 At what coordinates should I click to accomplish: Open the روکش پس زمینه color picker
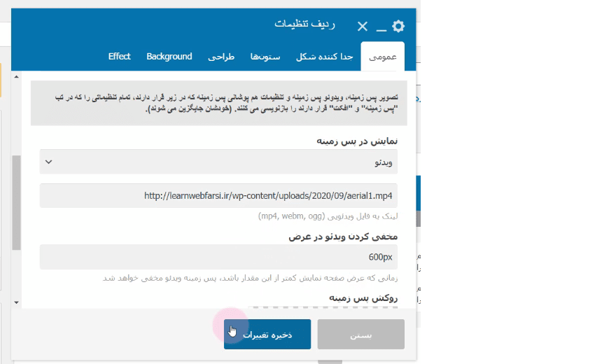pos(323,308)
